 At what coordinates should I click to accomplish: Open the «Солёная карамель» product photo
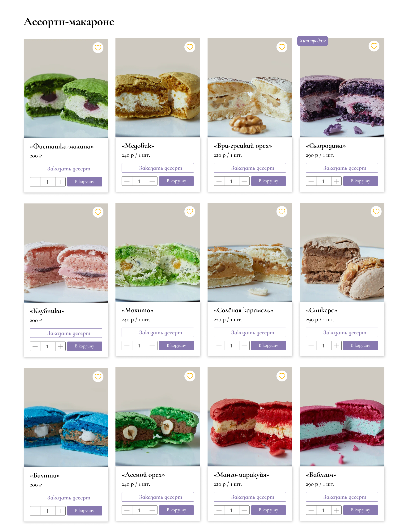(x=250, y=252)
